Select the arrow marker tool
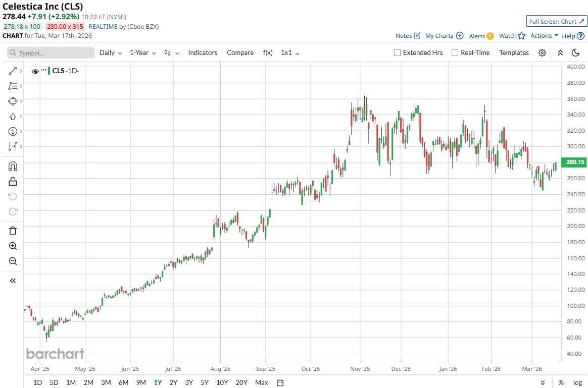This screenshot has height=388, width=588. (x=12, y=117)
